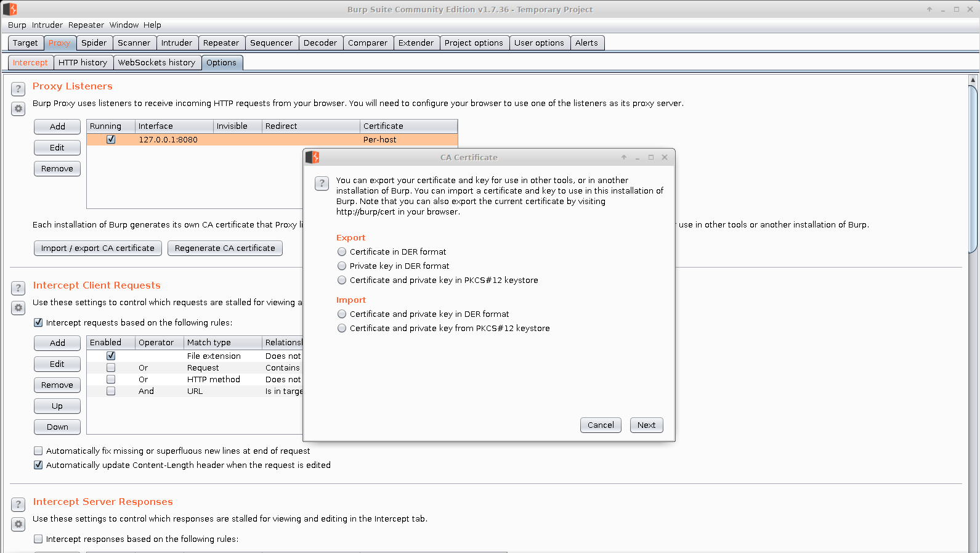Open the Help menu
Image resolution: width=980 pixels, height=553 pixels.
(152, 25)
